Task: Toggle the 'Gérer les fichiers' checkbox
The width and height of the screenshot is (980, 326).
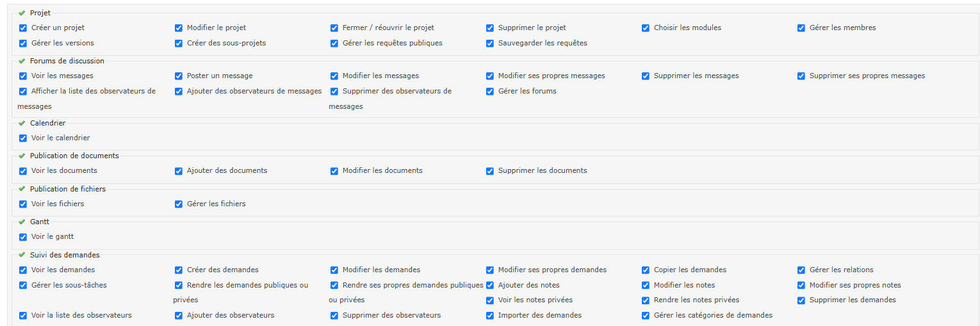Action: click(x=179, y=204)
